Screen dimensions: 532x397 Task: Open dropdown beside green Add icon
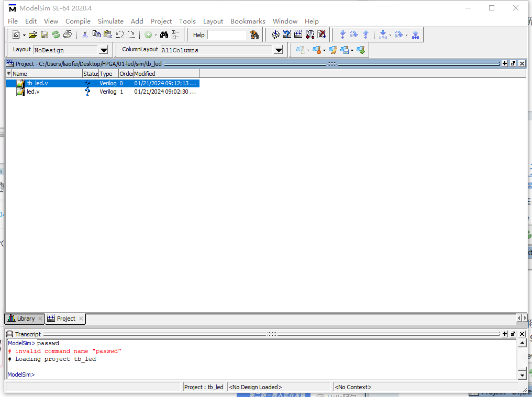pos(156,35)
